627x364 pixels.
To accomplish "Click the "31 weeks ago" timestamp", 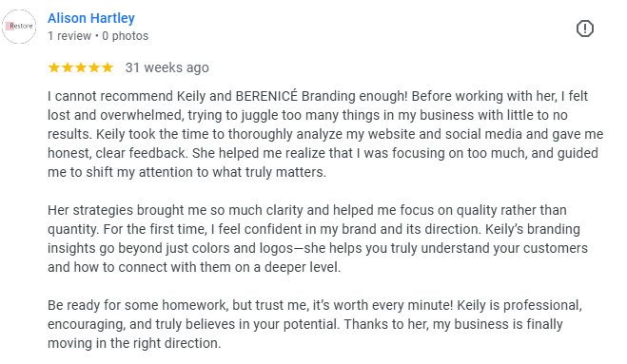I will (167, 67).
